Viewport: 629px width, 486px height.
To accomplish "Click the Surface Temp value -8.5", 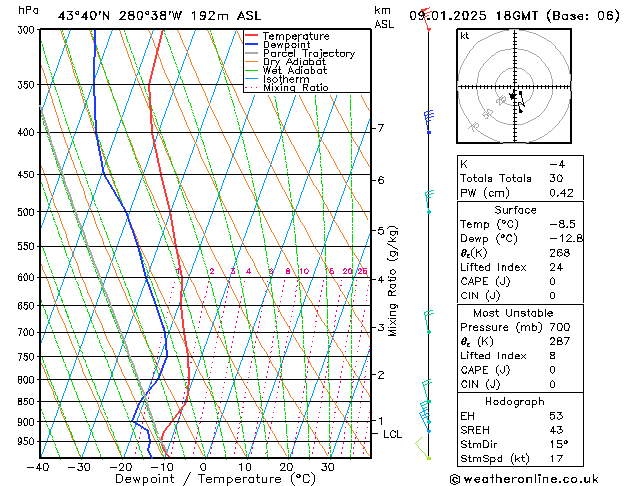I will pyautogui.click(x=562, y=224).
